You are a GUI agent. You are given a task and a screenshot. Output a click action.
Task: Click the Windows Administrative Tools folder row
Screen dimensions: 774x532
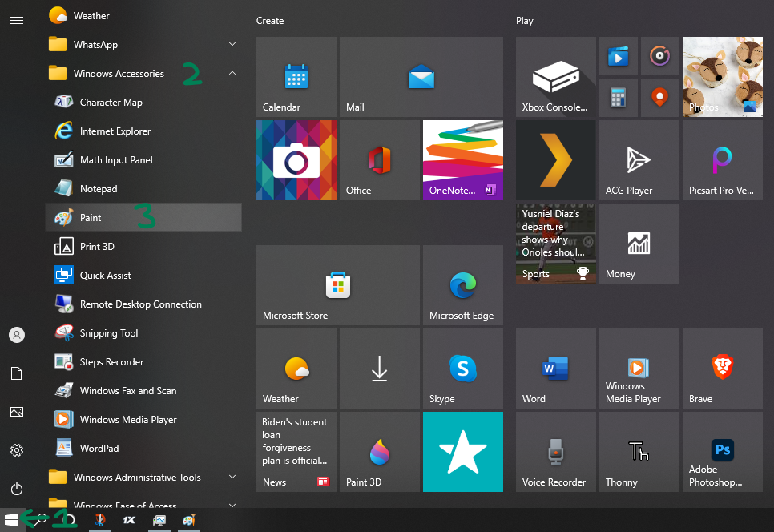(x=143, y=478)
